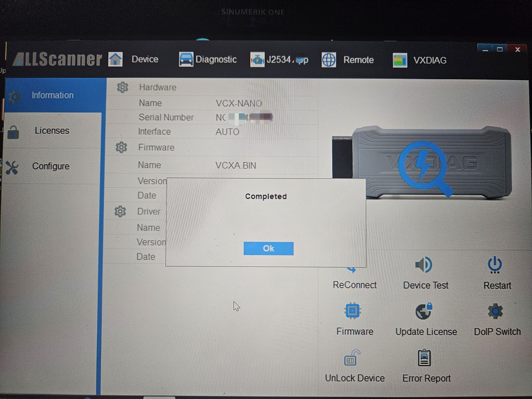Screen dimensions: 532x399
Task: Click the Restart power icon
Action: (495, 265)
